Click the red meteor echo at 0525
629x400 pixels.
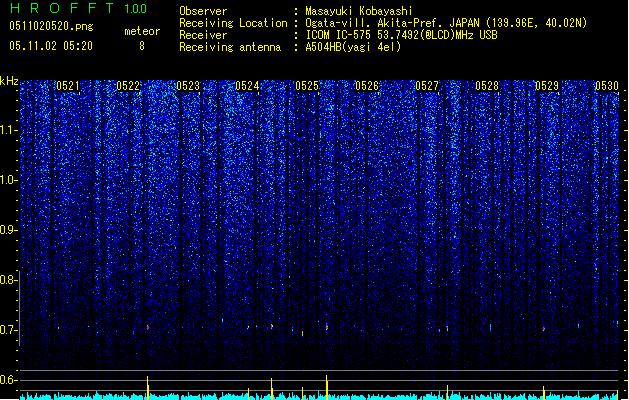pos(327,327)
